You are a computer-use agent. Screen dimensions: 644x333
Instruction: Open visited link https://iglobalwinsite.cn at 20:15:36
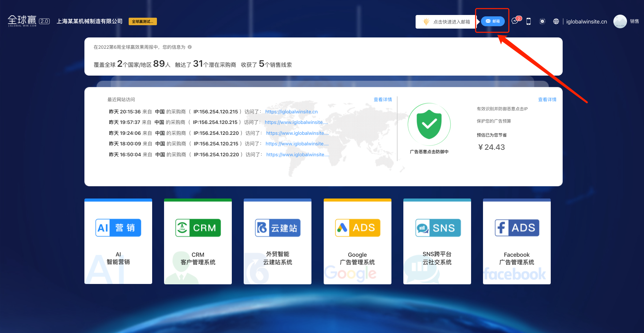291,112
